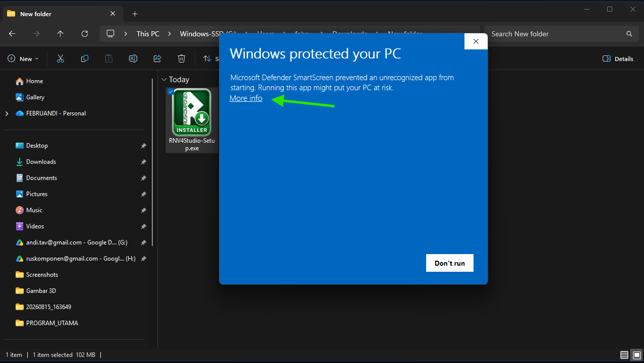
Task: Click the Don't run button
Action: [x=449, y=263]
